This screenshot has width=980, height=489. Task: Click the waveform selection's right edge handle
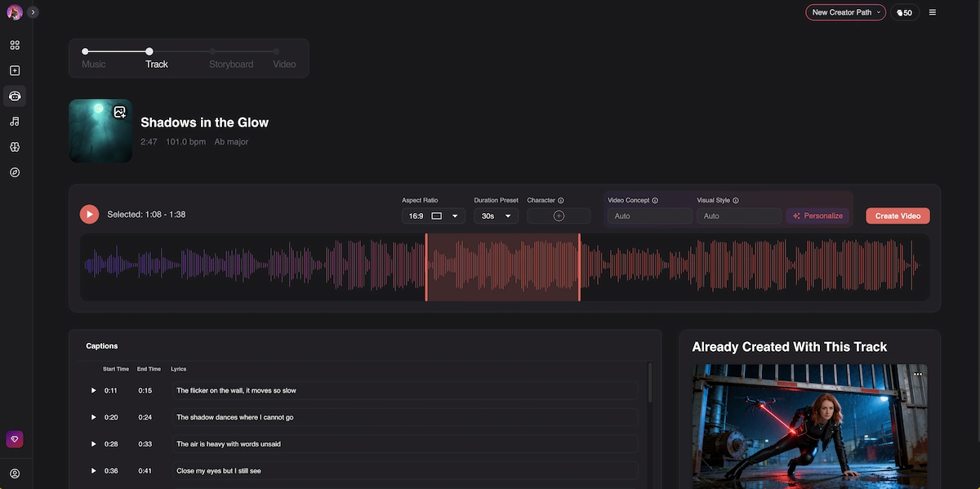[x=580, y=267]
